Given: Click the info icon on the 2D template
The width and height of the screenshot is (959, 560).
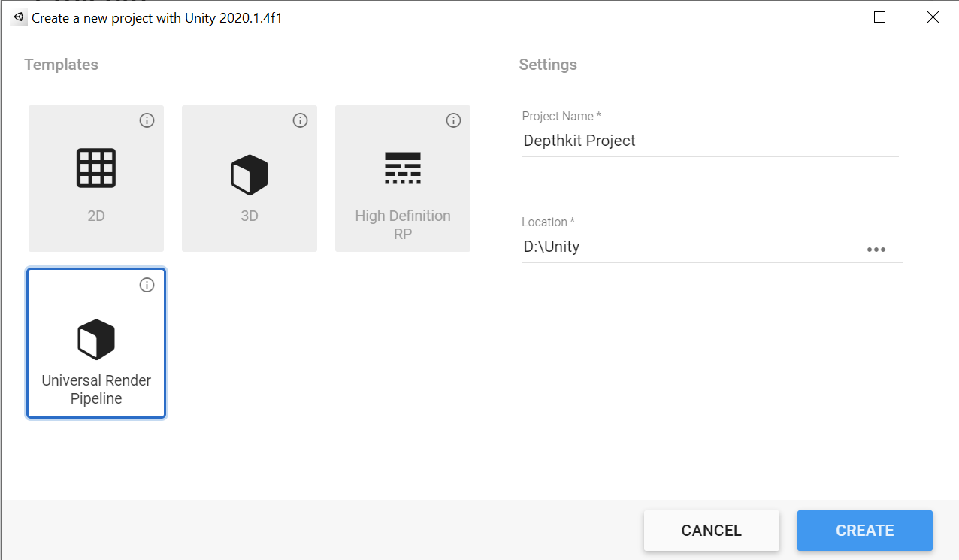Looking at the screenshot, I should pyautogui.click(x=147, y=120).
